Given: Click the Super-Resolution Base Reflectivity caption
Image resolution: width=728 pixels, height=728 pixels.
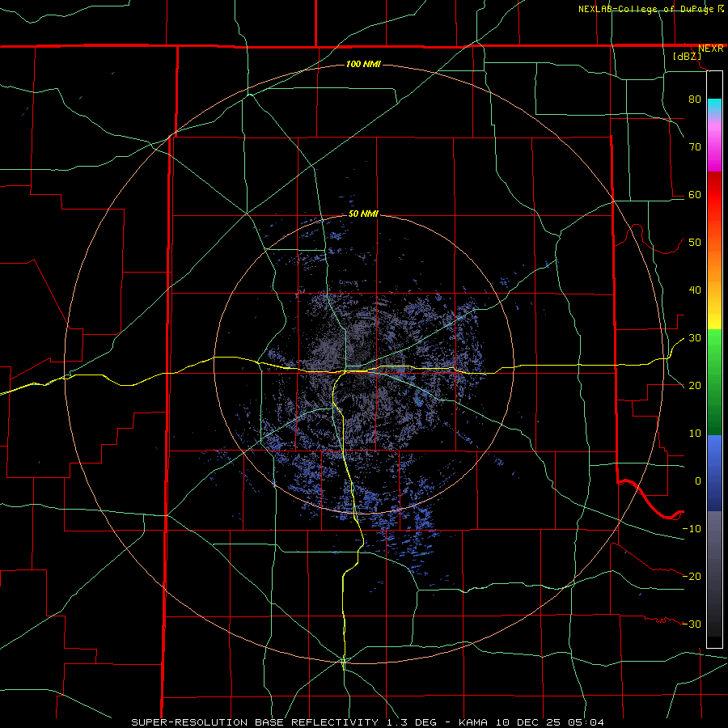Looking at the screenshot, I should tap(254, 722).
